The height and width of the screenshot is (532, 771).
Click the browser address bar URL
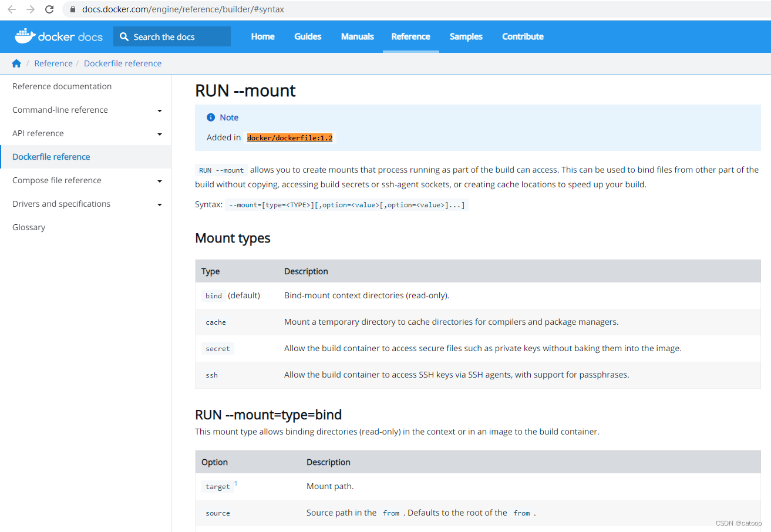point(183,9)
